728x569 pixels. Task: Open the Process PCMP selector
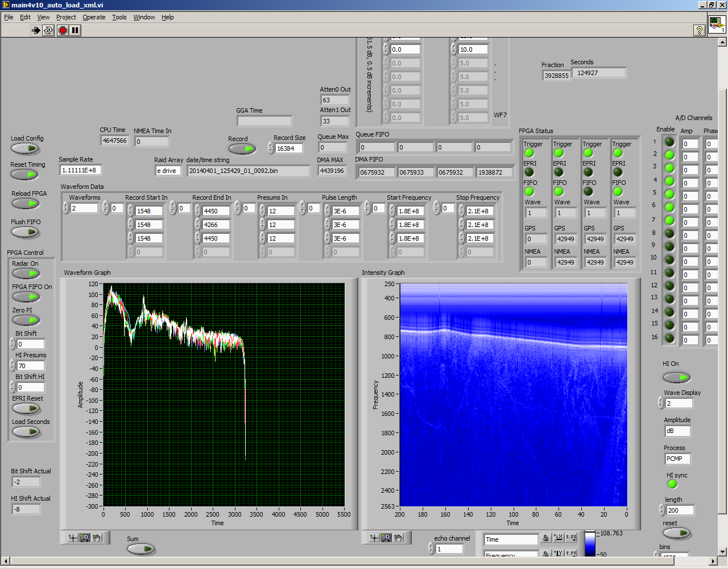pyautogui.click(x=677, y=459)
